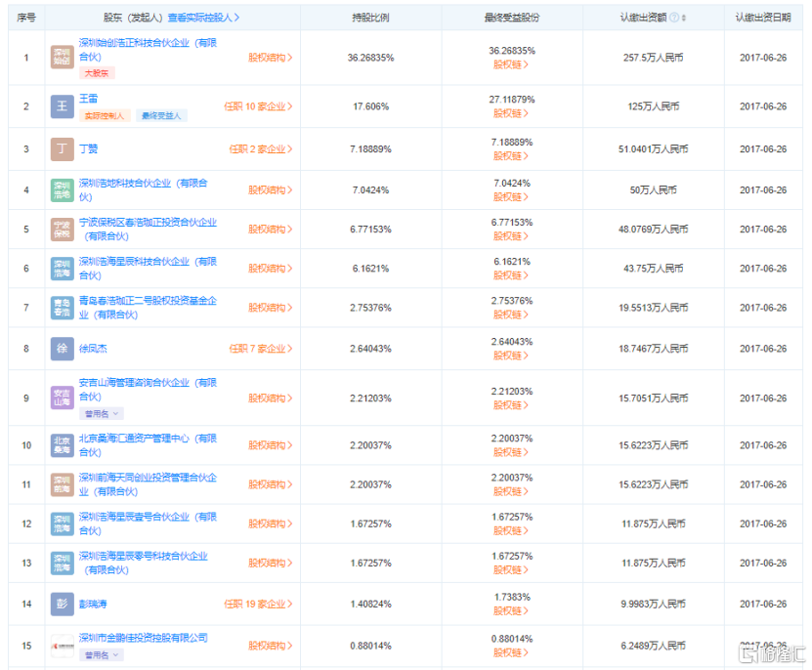Open 任职 10 家企业 for 王雷
This screenshot has width=812, height=670.
[x=258, y=106]
